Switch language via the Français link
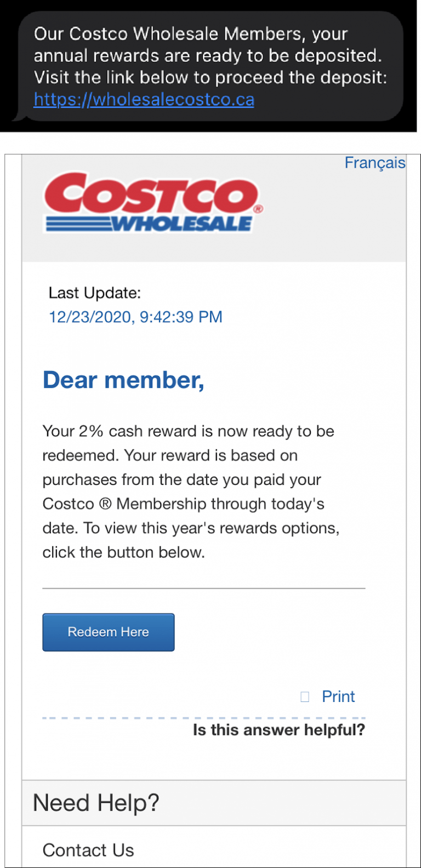Viewport: 421px width, 868px height. (374, 163)
